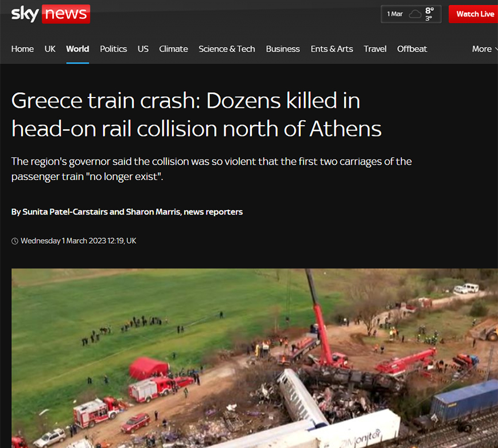498x448 pixels.
Task: Go to the Home section
Action: point(22,49)
